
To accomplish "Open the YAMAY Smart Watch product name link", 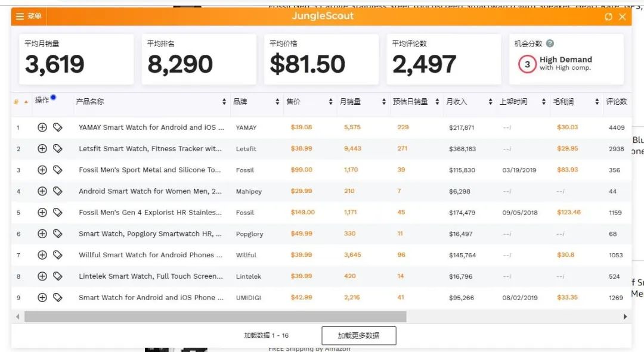I will pos(151,127).
